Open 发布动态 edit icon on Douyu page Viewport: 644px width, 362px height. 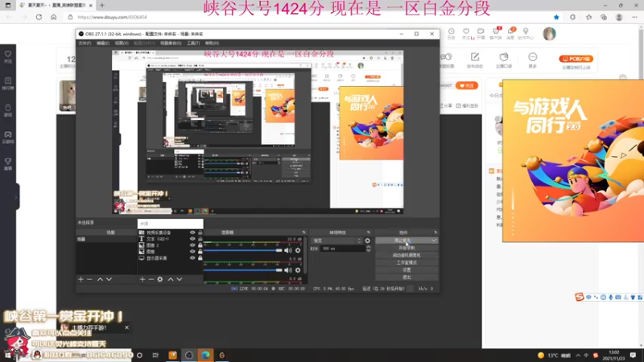click(475, 60)
